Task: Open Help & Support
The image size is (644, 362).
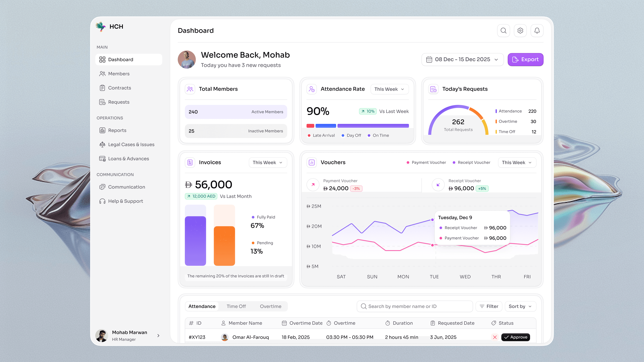Action: tap(129, 201)
